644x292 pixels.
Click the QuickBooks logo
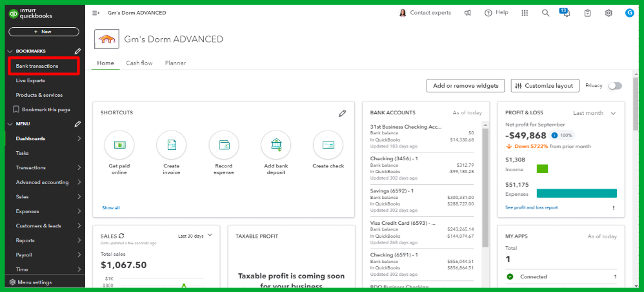click(x=30, y=14)
